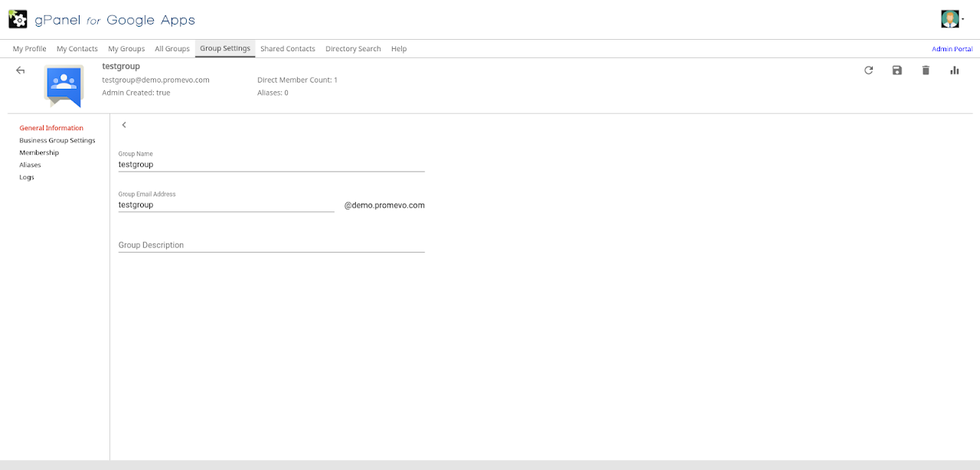
Task: Click the refresh icon in the group header
Action: click(x=868, y=70)
